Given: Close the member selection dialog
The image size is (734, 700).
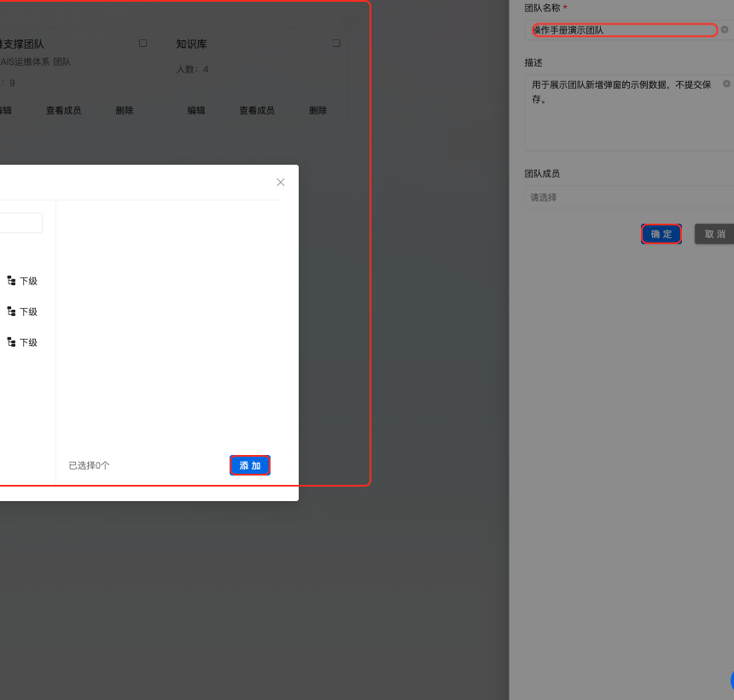Looking at the screenshot, I should [281, 183].
